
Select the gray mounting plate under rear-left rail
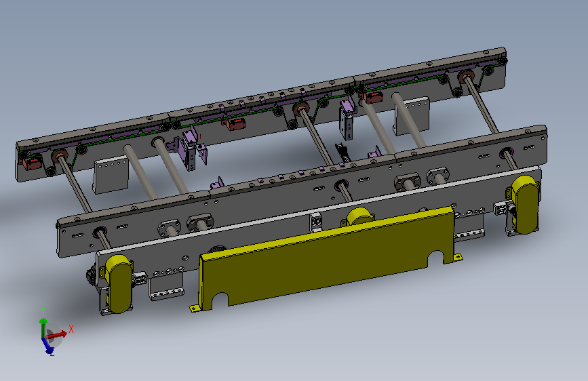pos(111,176)
